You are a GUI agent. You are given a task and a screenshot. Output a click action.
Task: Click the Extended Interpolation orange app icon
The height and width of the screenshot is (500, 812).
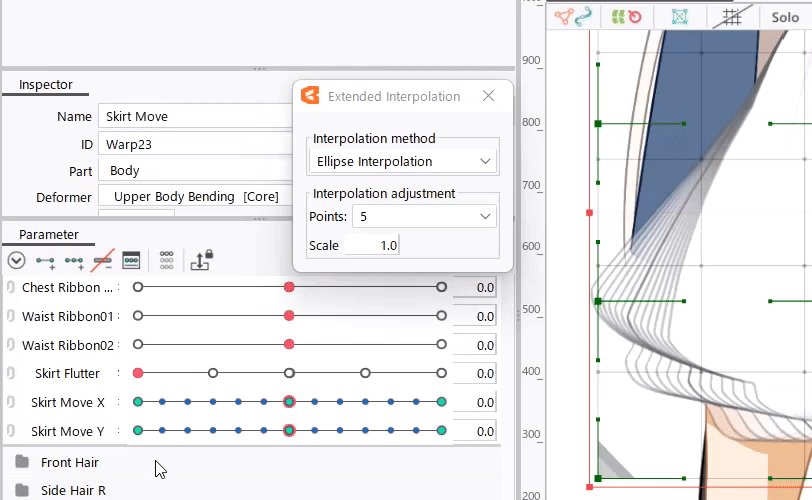(310, 95)
